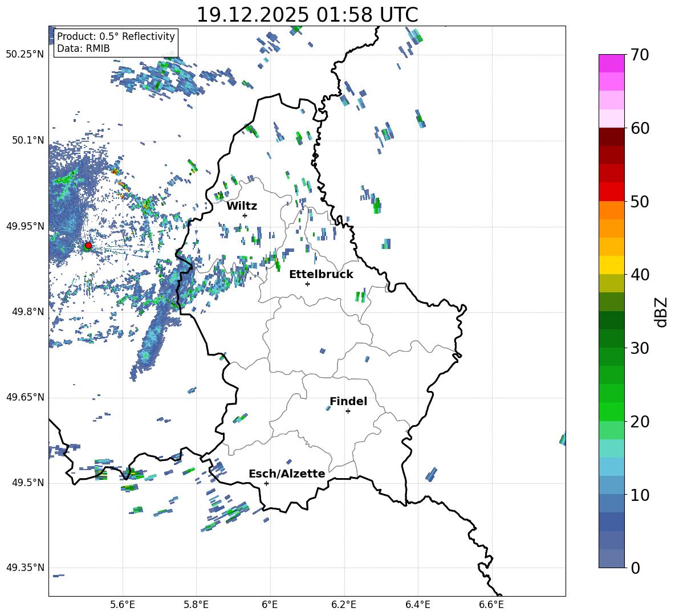This screenshot has height=616, width=675.
Task: Pick the dark maroon colorbar band below 60
Action: (x=612, y=137)
